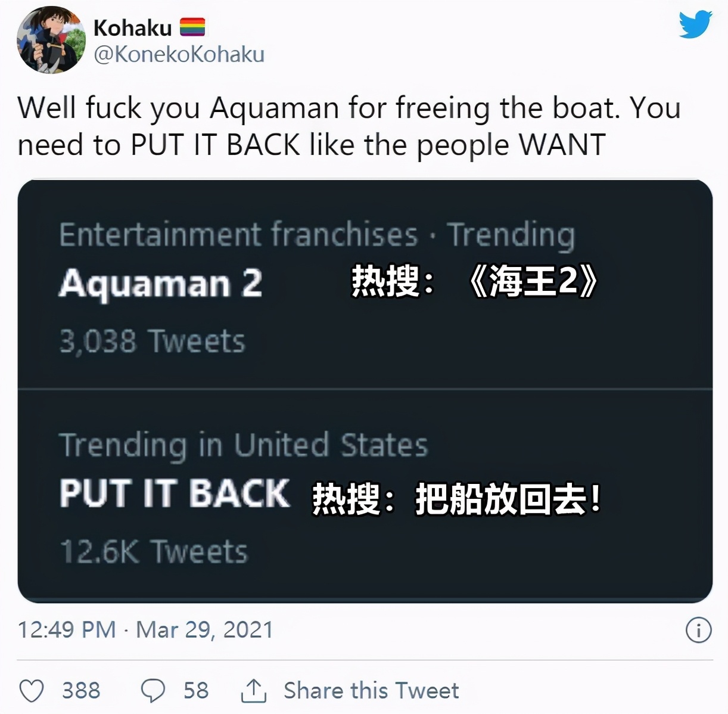Like the tweet with heart icon

click(x=32, y=691)
